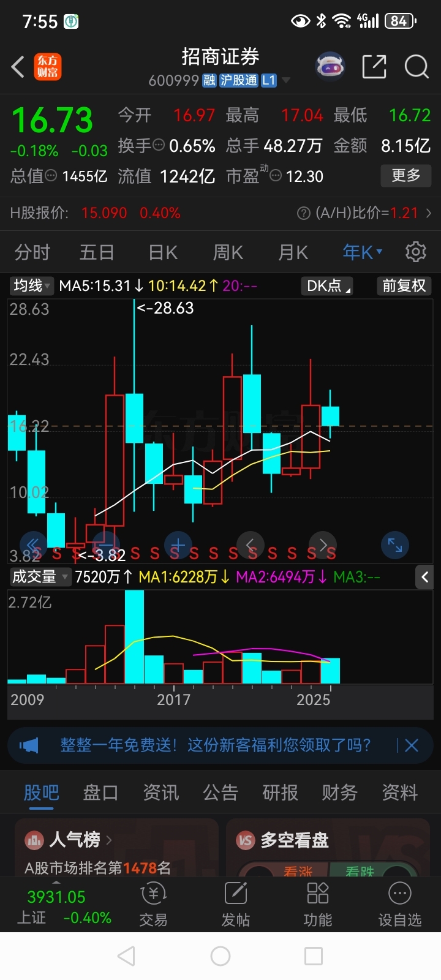The width and height of the screenshot is (441, 980).
Task: Select the 研报 tab
Action: (280, 793)
